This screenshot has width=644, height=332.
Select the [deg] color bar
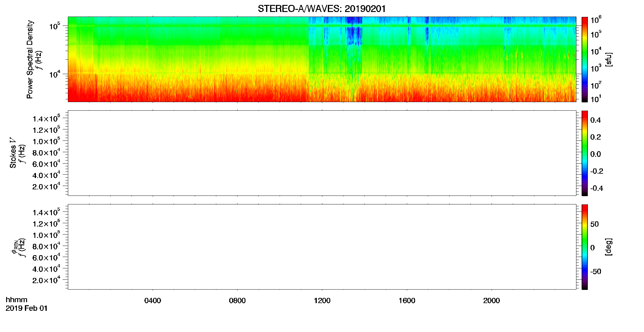584,247
